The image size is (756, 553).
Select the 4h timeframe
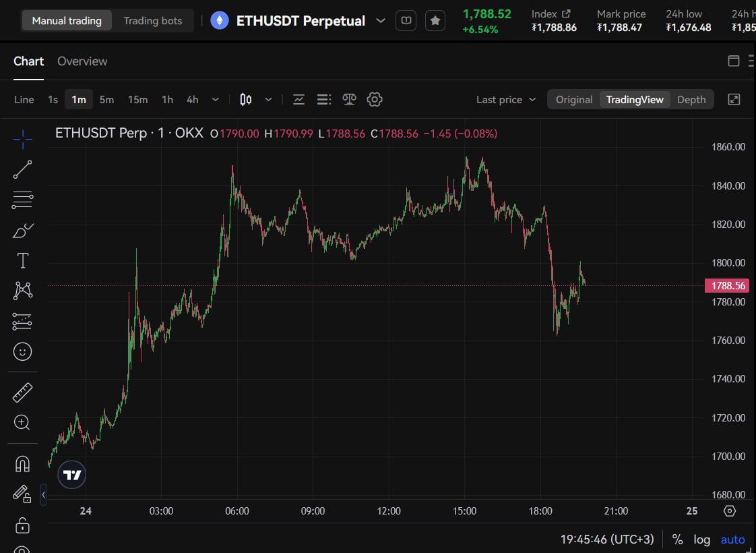point(193,100)
